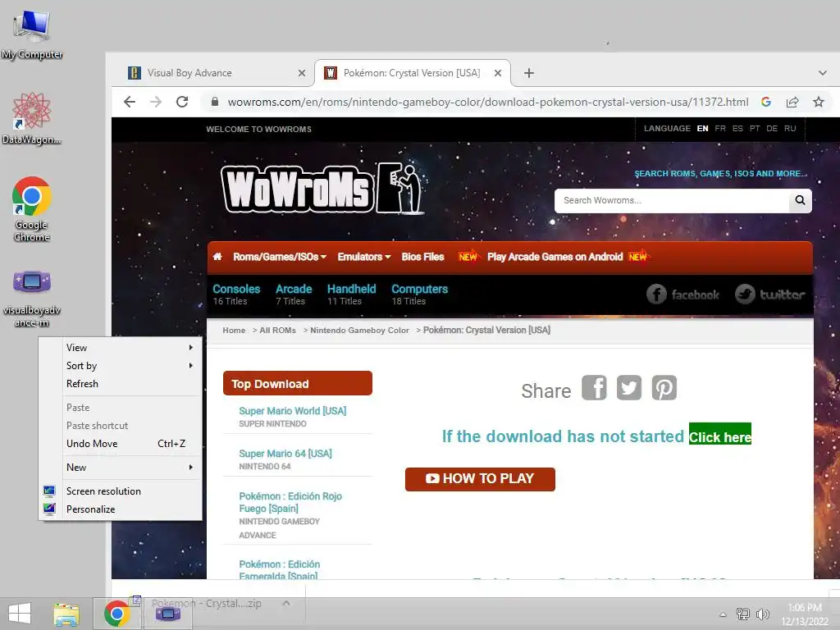Viewport: 840px width, 630px height.
Task: Expand the Emulators dropdown menu
Action: tap(364, 257)
